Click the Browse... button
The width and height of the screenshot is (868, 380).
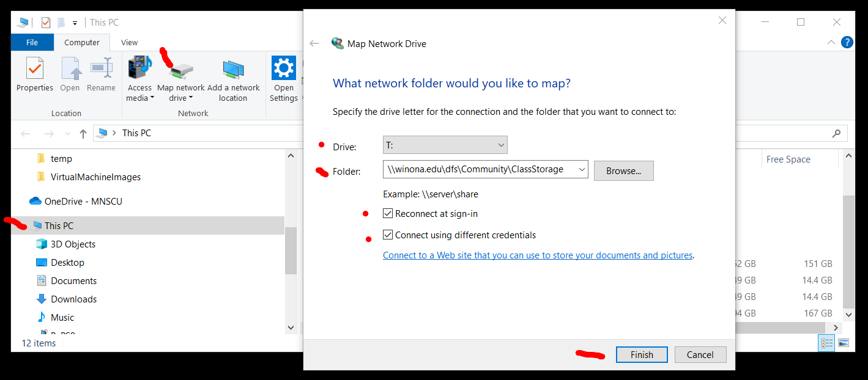(624, 170)
